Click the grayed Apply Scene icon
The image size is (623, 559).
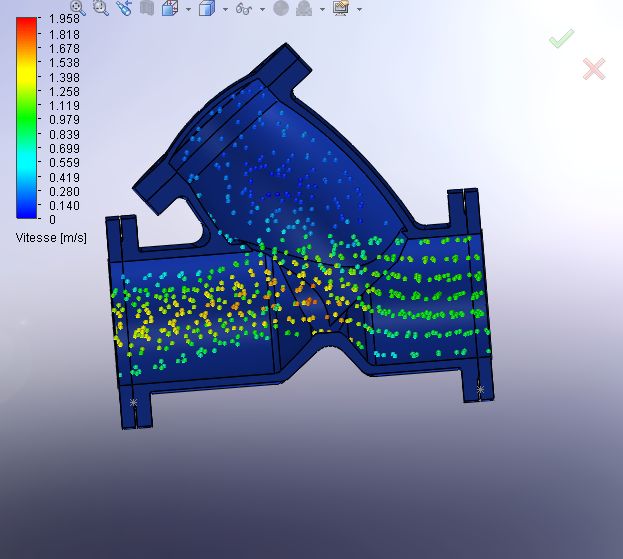[304, 8]
